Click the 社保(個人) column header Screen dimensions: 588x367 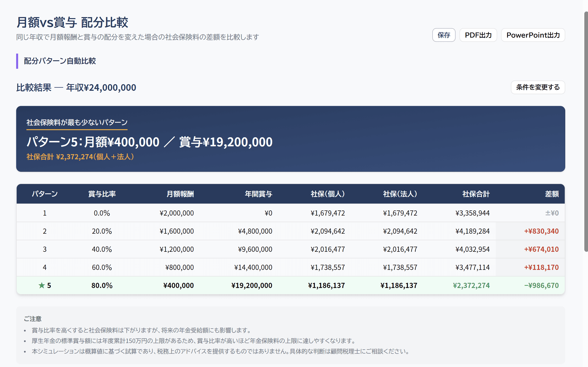point(328,194)
